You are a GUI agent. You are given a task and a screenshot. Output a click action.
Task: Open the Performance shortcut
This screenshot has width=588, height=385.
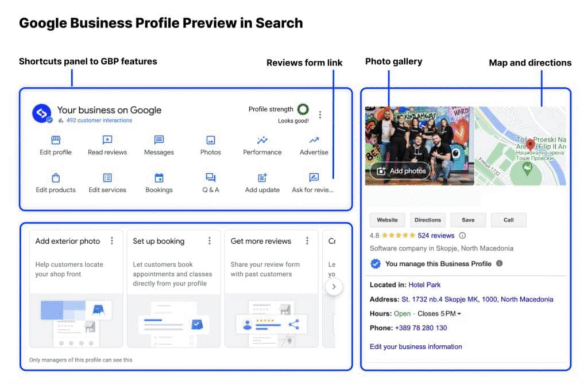(262, 146)
